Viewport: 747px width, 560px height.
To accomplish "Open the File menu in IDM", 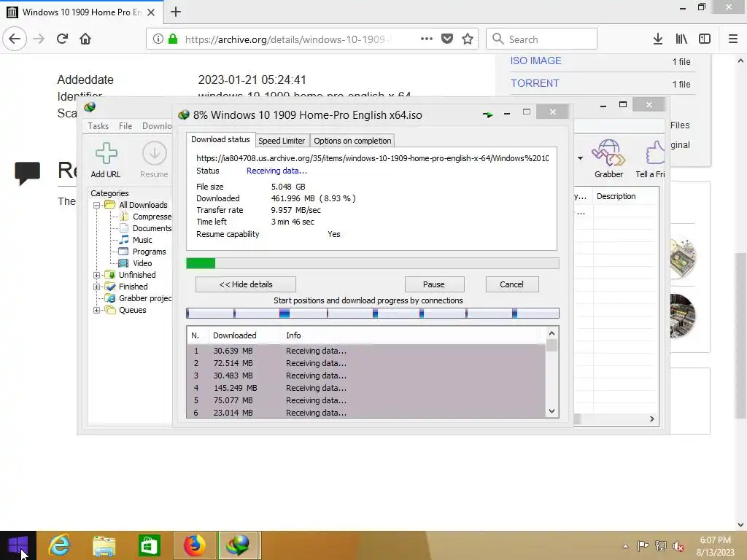I will click(x=125, y=125).
